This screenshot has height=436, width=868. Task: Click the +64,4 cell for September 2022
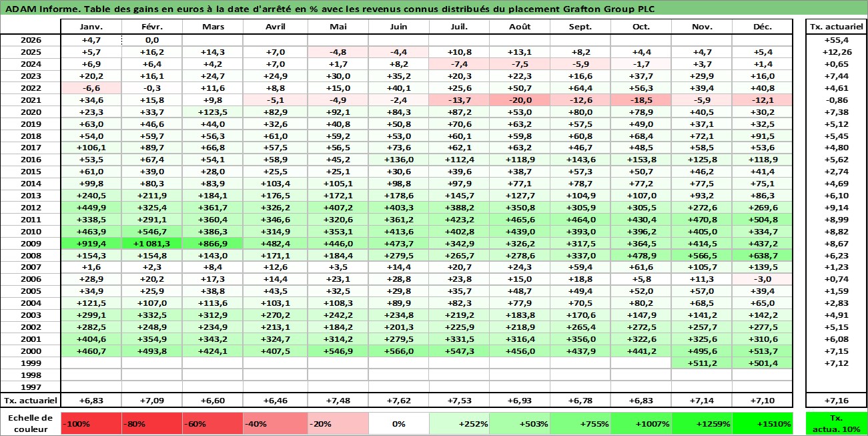click(x=580, y=87)
